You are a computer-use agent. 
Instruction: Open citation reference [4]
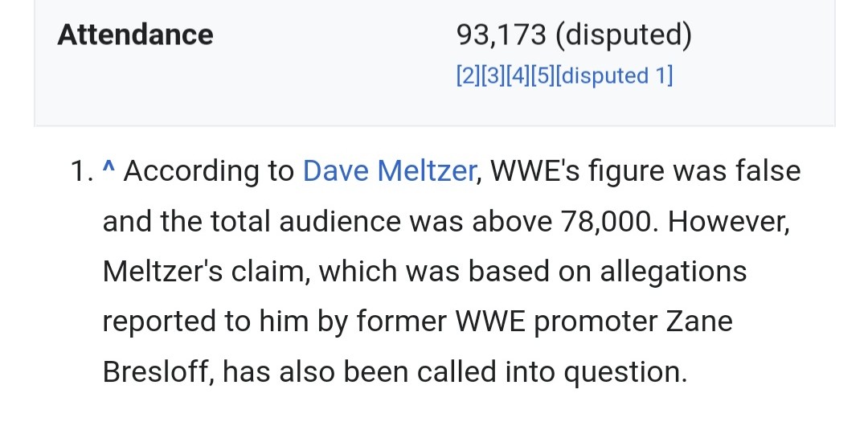pyautogui.click(x=517, y=76)
